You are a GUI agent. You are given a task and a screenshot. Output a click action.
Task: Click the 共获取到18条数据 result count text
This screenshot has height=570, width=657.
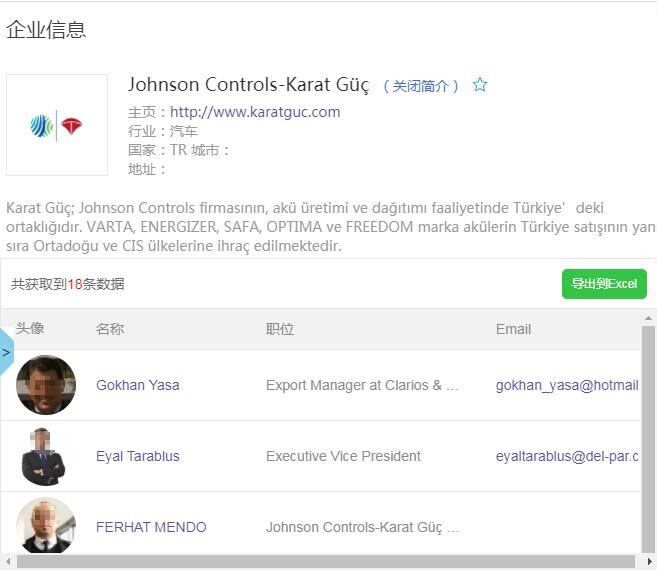[x=67, y=284]
